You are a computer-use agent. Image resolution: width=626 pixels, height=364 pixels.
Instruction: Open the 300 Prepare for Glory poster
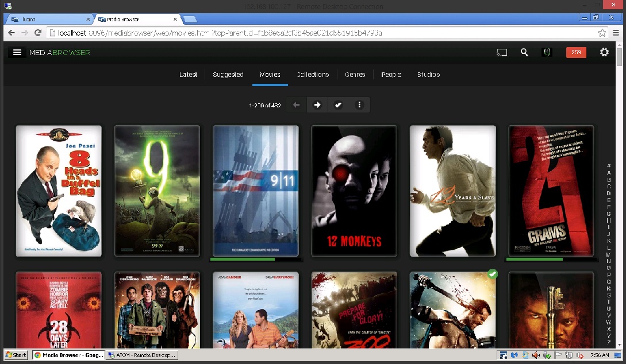click(354, 310)
